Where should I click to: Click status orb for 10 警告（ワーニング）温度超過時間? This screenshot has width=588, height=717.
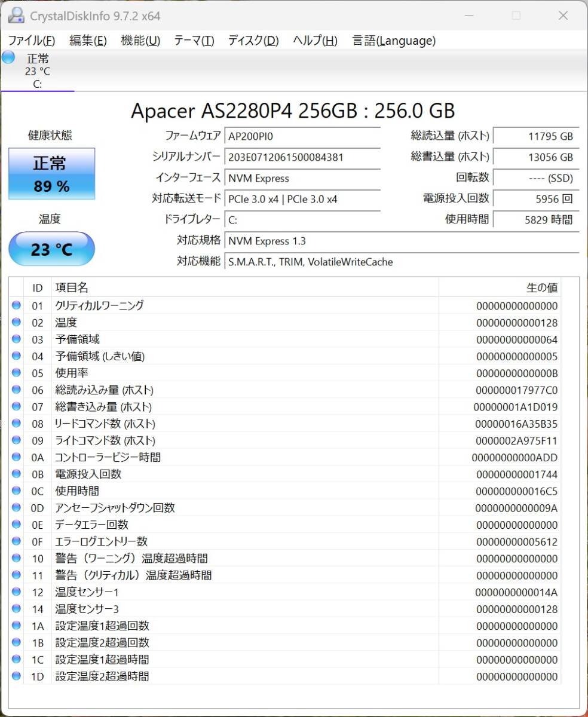point(16,559)
